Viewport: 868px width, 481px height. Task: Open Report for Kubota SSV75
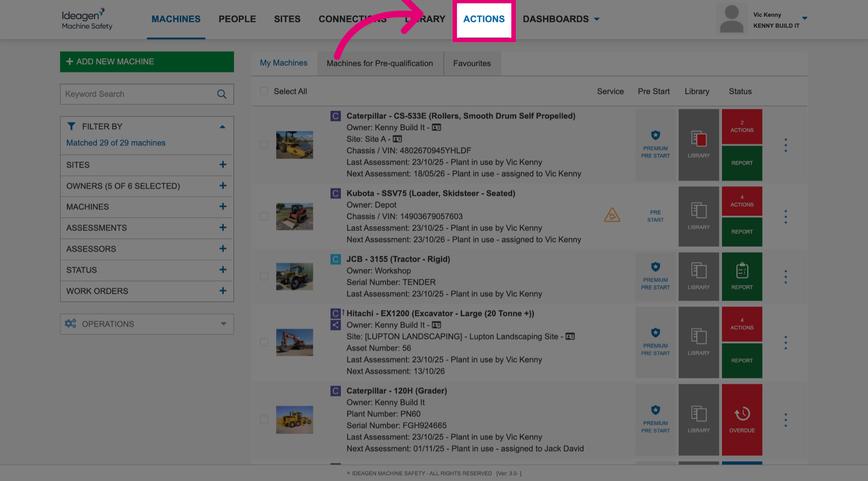click(x=742, y=232)
